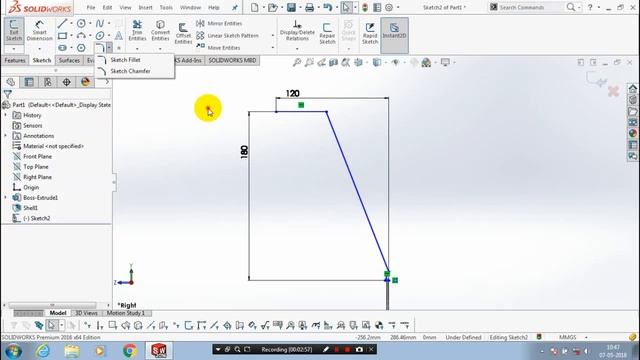Viewport: 640px width, 360px height.
Task: Expand the Boss-Extrude1 tree node
Action: pyautogui.click(x=6, y=198)
